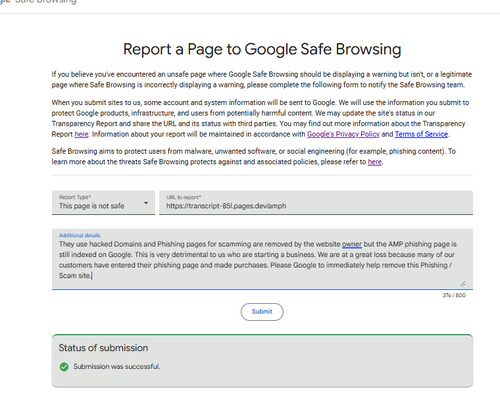This screenshot has height=393, width=500.
Task: Grab the text area resize handle
Action: coord(463,284)
